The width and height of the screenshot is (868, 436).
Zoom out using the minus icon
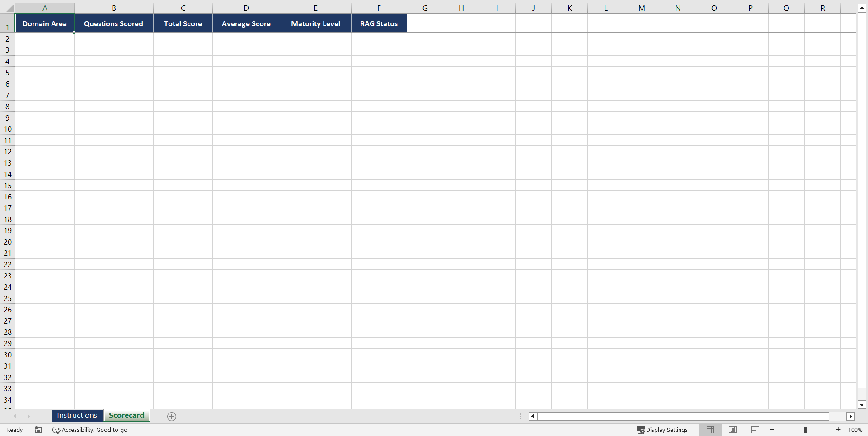772,430
